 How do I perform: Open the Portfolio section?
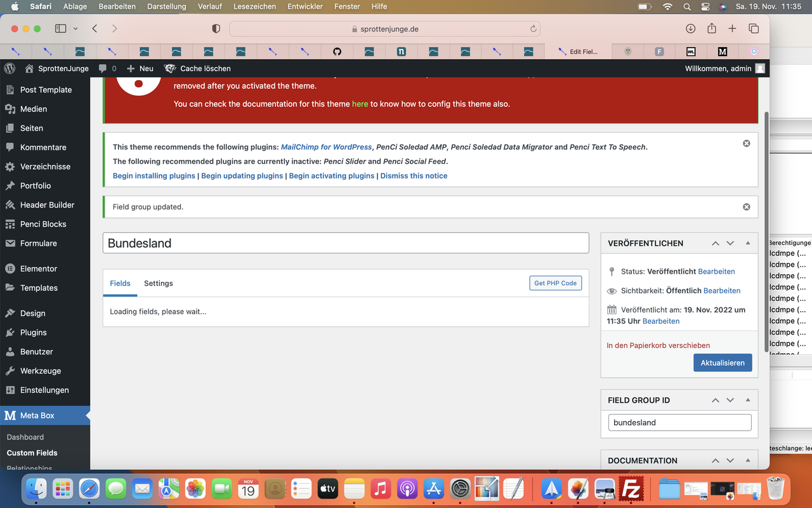coord(36,185)
